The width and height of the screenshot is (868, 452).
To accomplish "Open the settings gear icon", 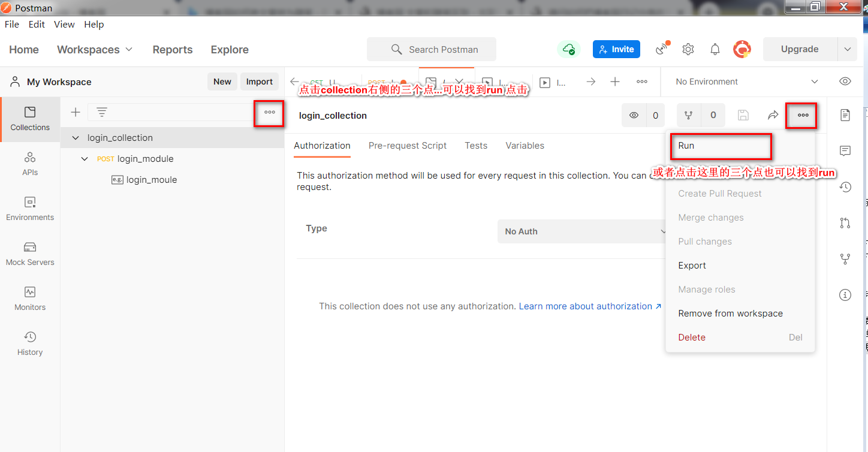I will [x=688, y=49].
